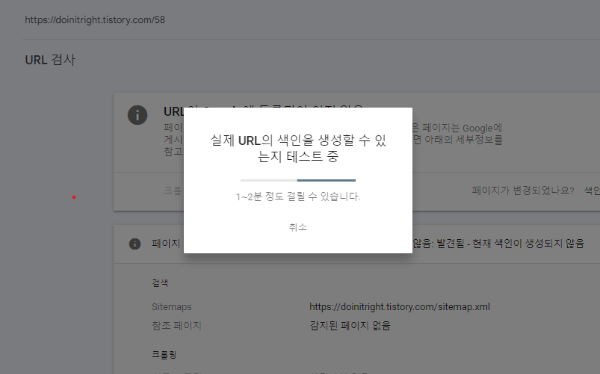Cancel the live URL indexing test
Viewport: 600px width, 374px height.
click(298, 227)
